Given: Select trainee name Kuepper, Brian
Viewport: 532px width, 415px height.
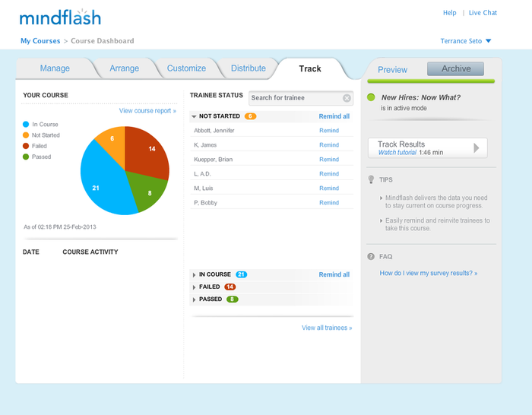Looking at the screenshot, I should point(213,160).
